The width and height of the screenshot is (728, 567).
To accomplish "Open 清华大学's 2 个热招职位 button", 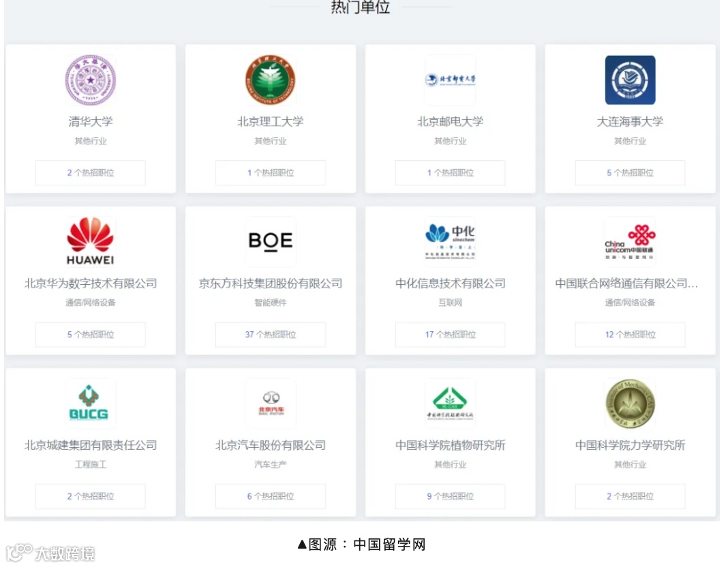I will (90, 172).
